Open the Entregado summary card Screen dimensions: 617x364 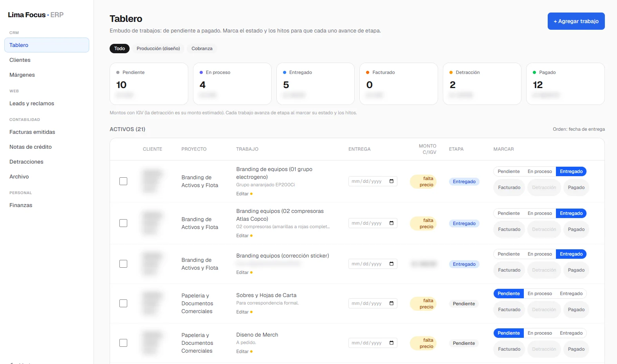[316, 84]
